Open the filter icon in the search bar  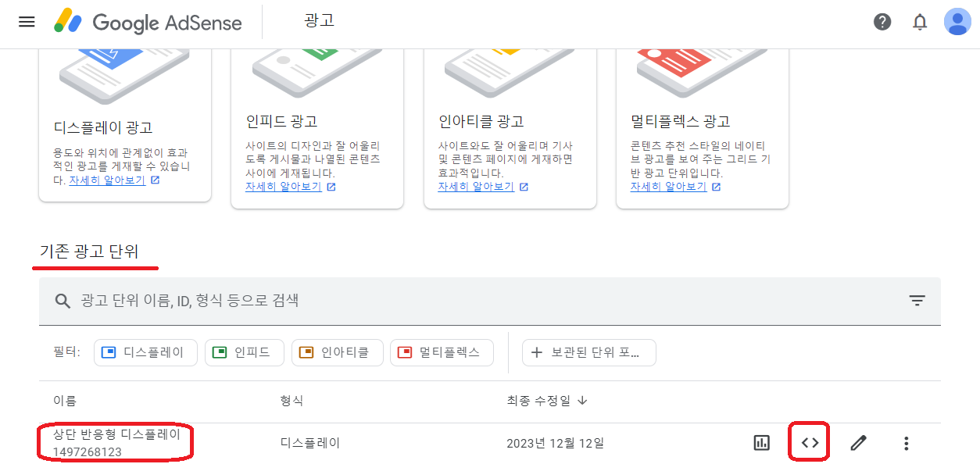(x=916, y=300)
